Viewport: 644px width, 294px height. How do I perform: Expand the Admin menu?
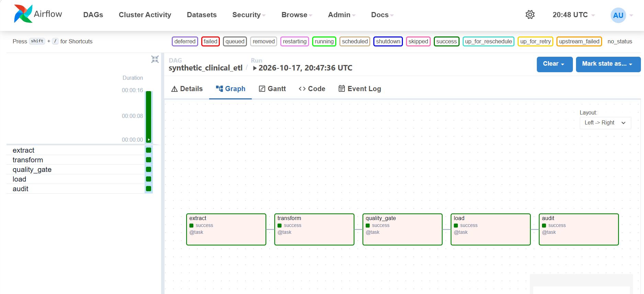(342, 15)
